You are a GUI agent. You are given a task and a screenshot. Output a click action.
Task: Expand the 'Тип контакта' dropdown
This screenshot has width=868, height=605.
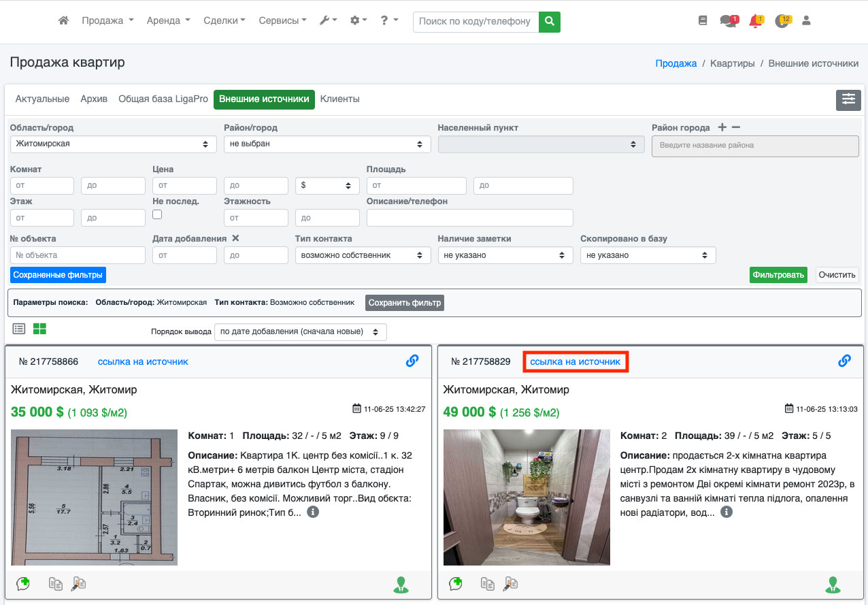coord(363,255)
